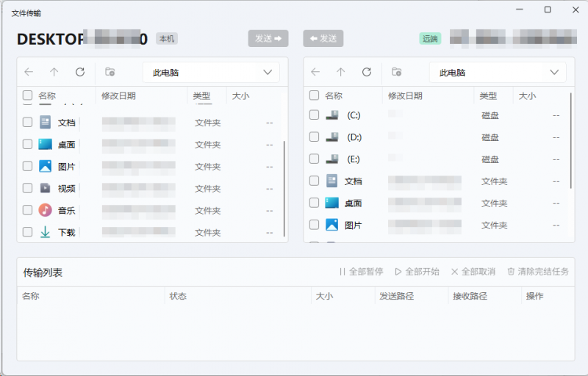Click transfer list 状态 column header

coord(178,296)
